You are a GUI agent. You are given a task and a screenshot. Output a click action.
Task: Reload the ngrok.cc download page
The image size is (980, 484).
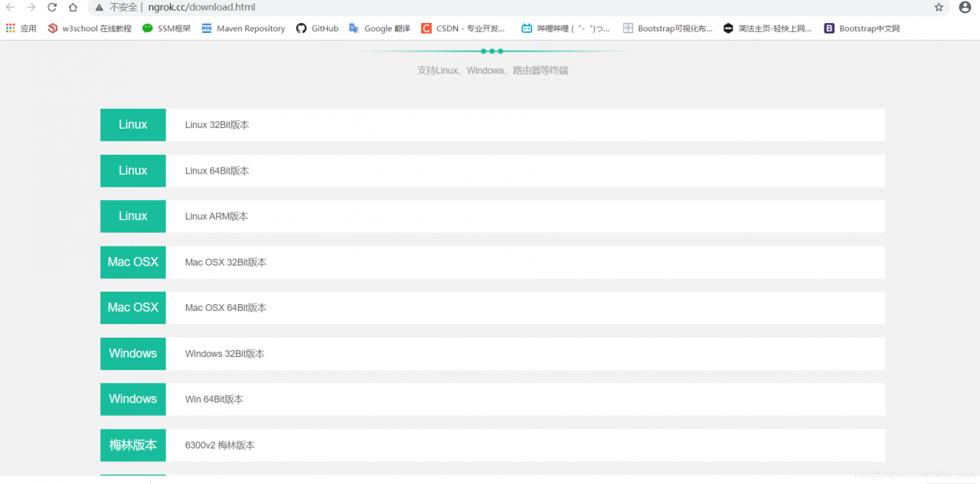tap(52, 7)
